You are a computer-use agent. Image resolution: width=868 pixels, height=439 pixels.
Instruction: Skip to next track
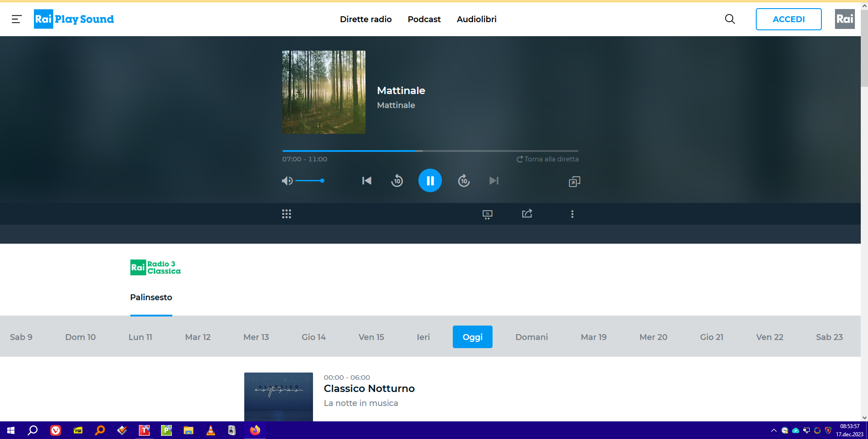click(x=494, y=181)
